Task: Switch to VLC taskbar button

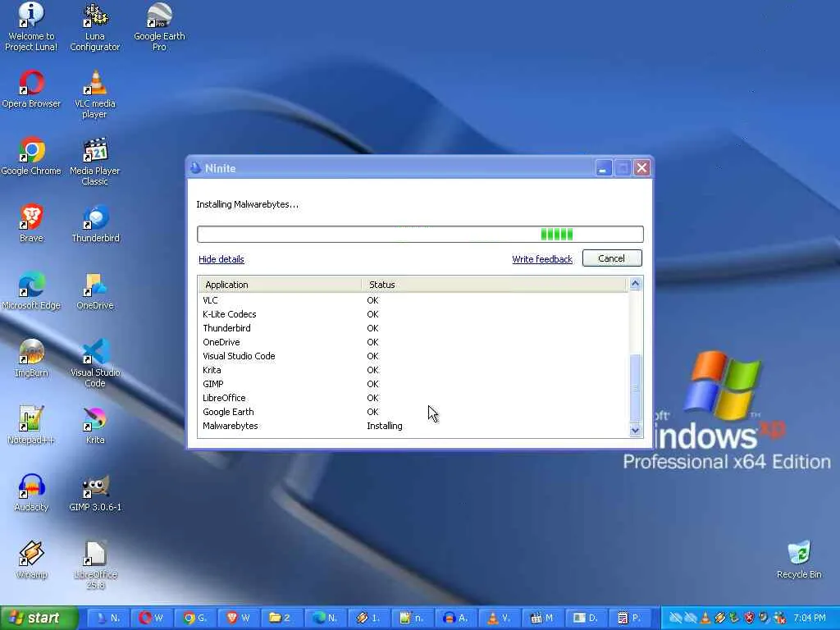Action: tap(500, 619)
